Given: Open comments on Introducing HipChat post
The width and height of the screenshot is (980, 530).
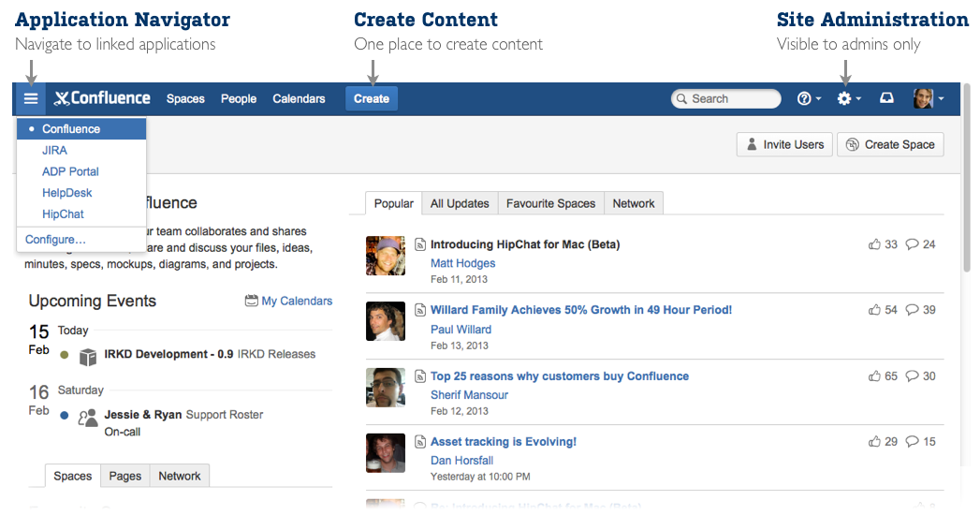Looking at the screenshot, I should point(912,244).
